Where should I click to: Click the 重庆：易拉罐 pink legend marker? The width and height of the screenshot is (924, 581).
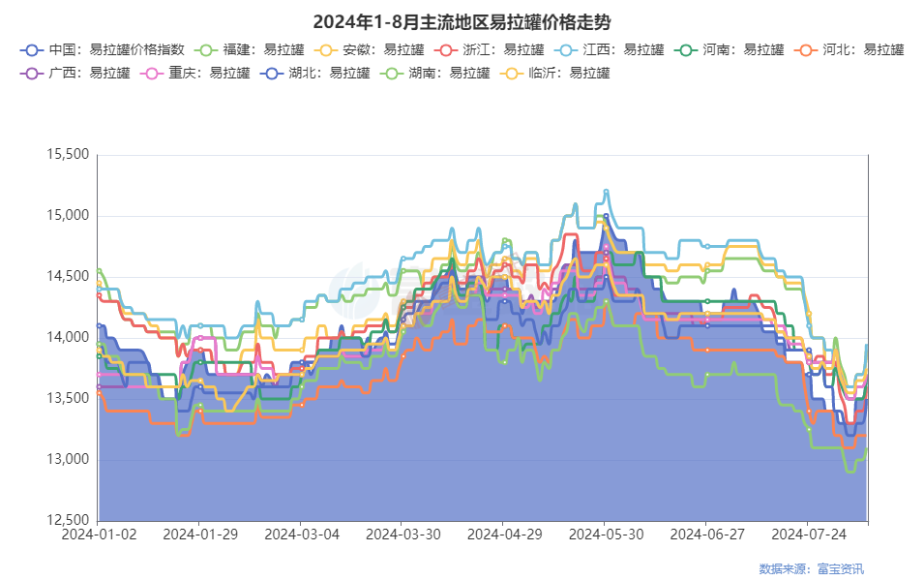click(x=153, y=73)
